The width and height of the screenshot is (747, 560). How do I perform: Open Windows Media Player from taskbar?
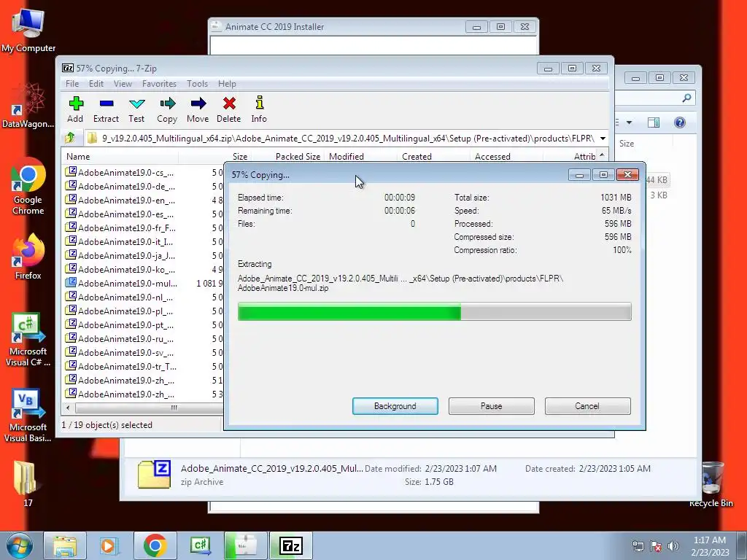click(x=109, y=545)
